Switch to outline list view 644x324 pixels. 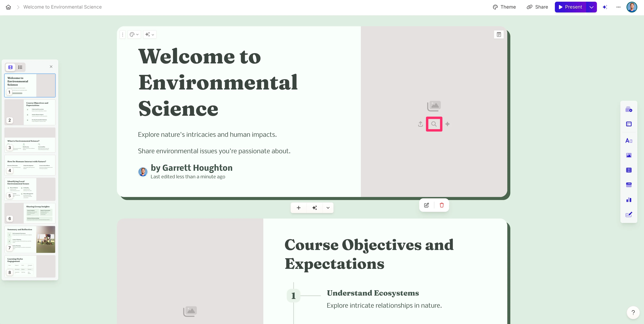tap(20, 67)
